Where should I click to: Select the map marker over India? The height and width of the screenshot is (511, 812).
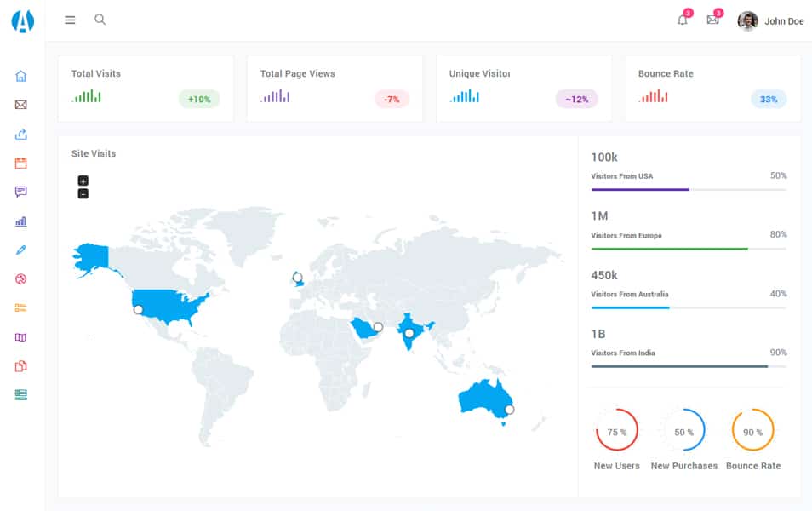(409, 331)
